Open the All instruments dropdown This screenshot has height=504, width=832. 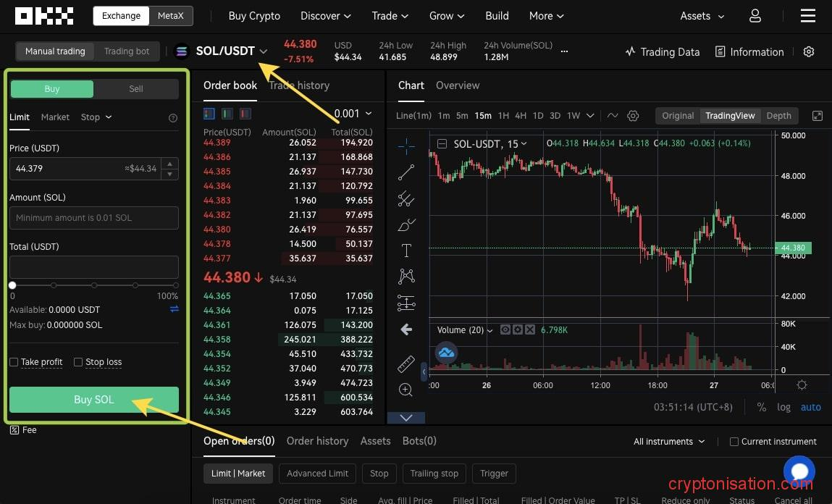tap(668, 442)
